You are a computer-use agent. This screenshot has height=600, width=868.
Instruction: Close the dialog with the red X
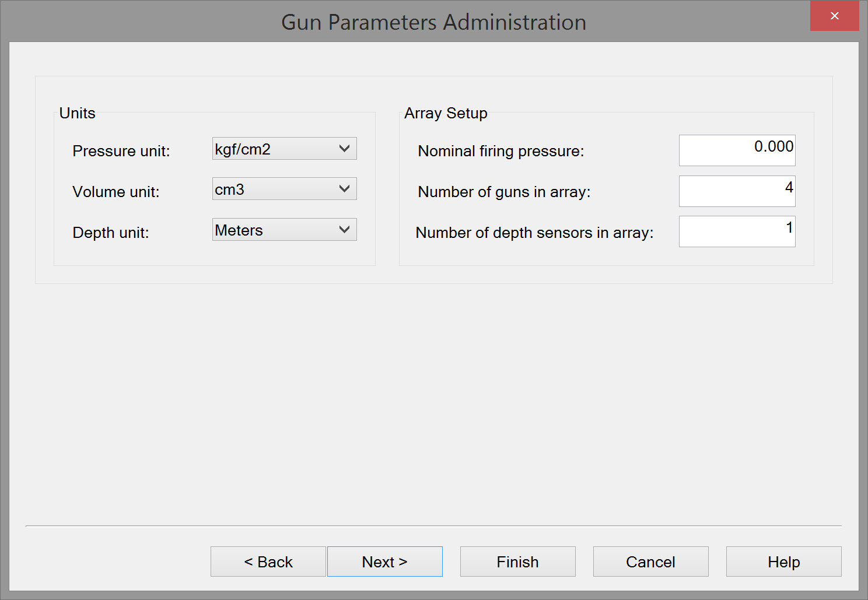pyautogui.click(x=834, y=16)
